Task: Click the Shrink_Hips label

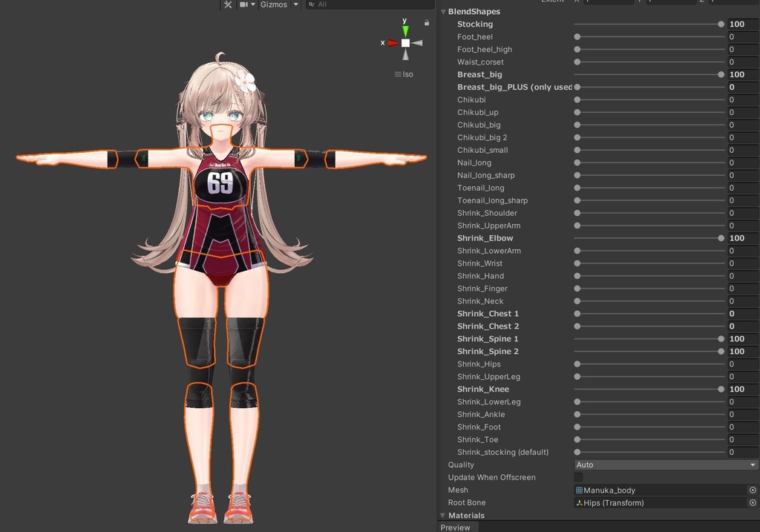Action: (479, 364)
